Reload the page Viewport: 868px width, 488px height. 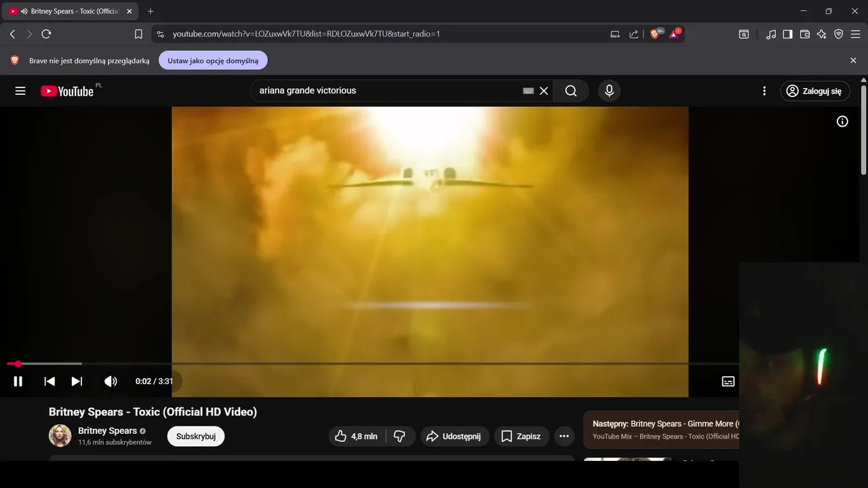[x=46, y=34]
